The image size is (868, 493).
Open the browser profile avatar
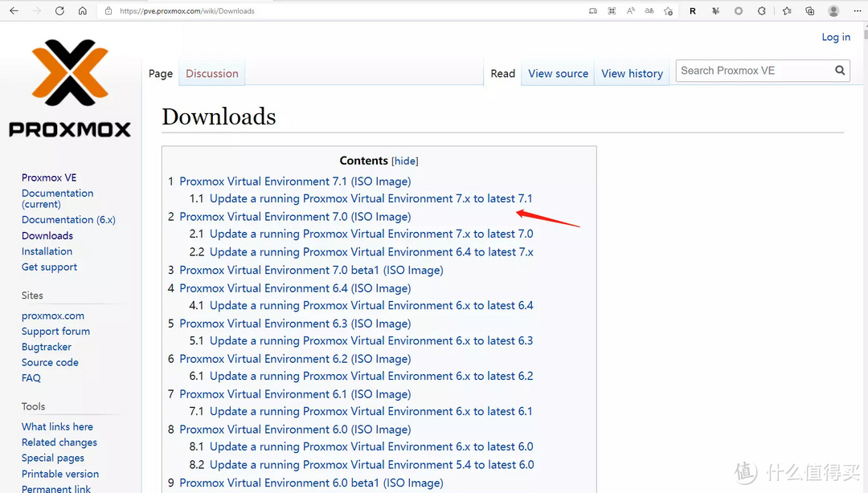point(833,10)
